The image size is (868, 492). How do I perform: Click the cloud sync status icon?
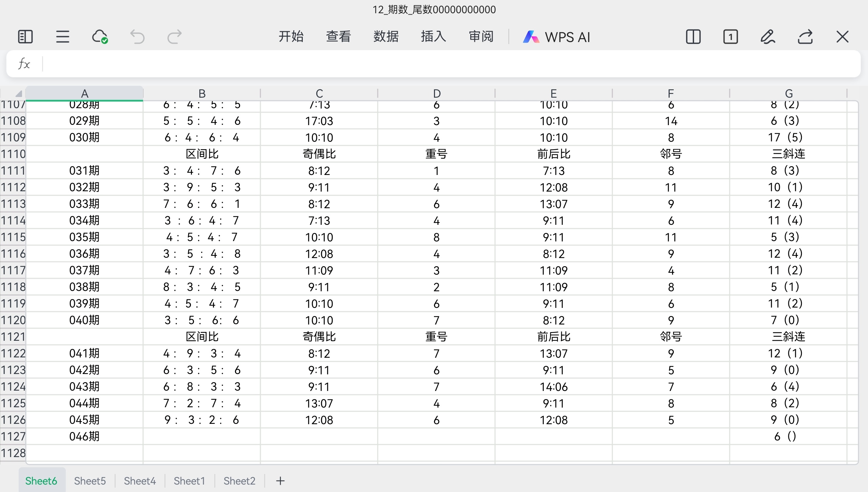(x=100, y=37)
